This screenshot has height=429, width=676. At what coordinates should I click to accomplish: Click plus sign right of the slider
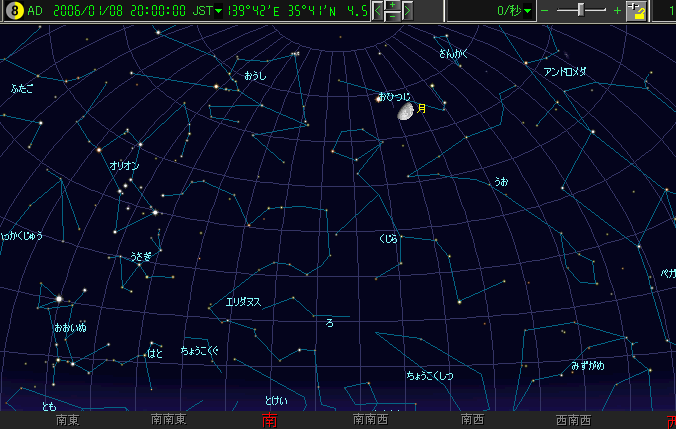coord(617,11)
